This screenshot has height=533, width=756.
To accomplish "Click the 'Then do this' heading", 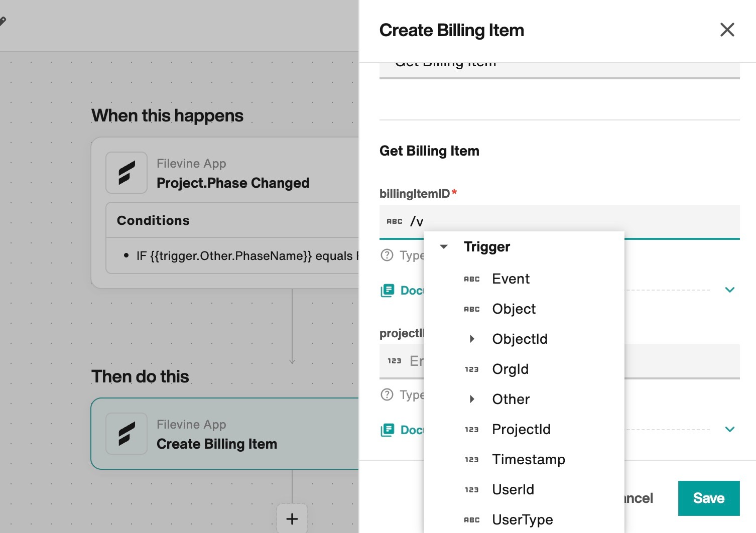I will click(x=140, y=376).
